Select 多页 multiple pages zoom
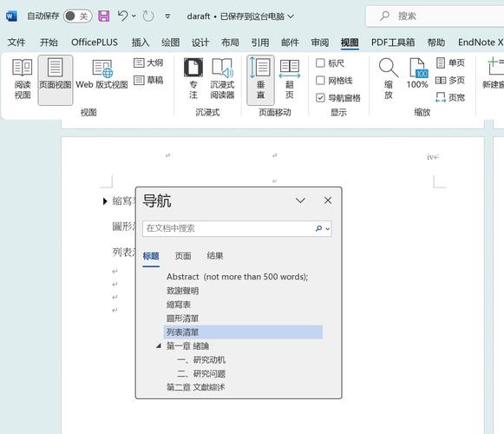Screen dimensions: 504x434 (450, 80)
